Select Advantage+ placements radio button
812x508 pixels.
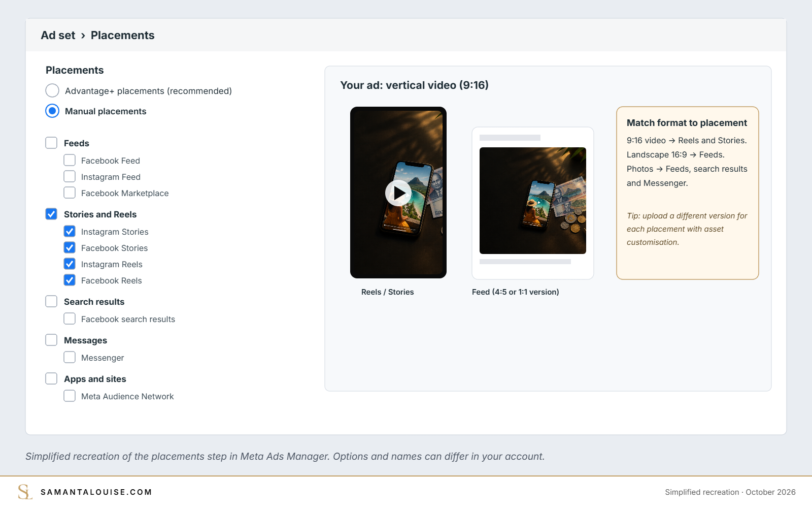coord(52,90)
